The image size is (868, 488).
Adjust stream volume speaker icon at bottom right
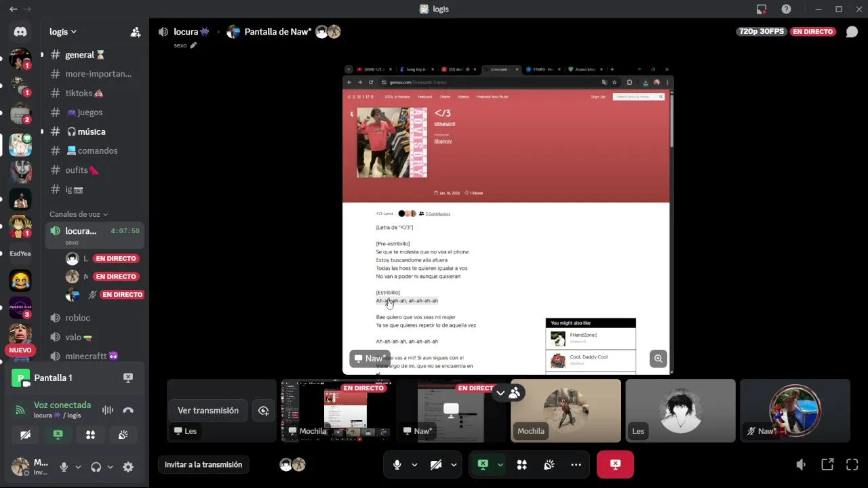click(801, 464)
